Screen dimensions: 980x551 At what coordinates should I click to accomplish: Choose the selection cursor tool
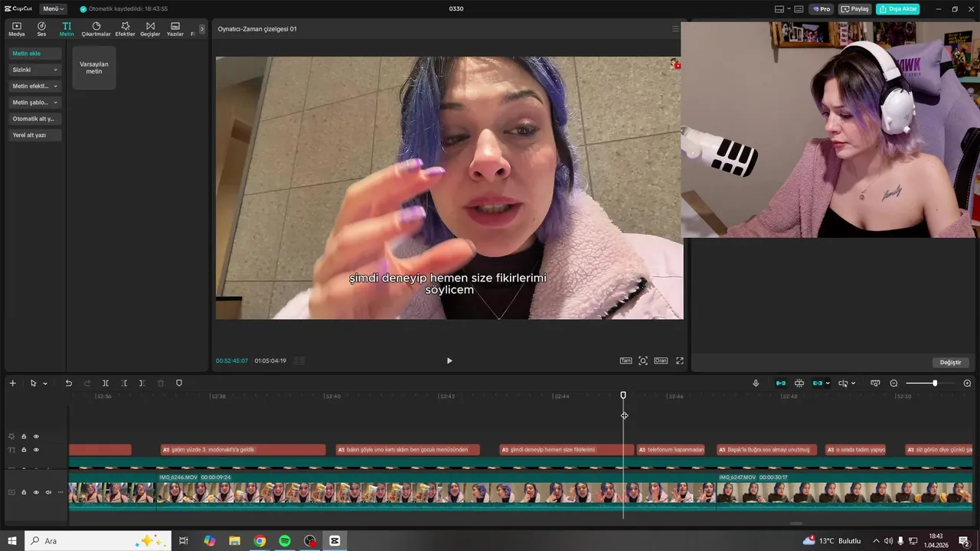pos(33,383)
